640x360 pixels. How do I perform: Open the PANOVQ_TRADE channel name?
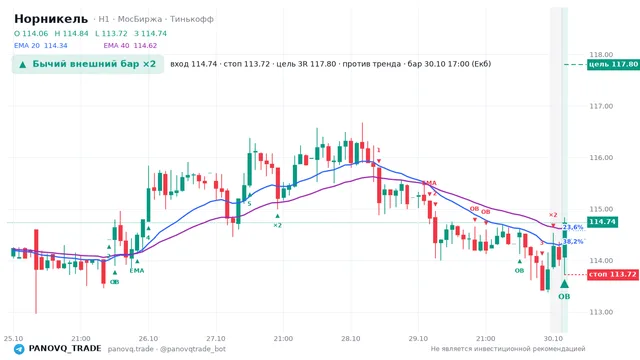[65, 349]
